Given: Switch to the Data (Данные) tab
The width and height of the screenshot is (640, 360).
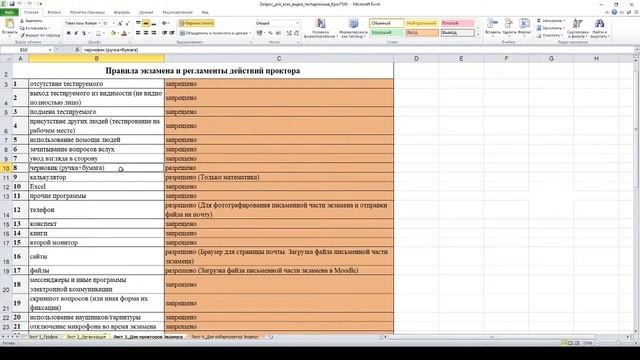Looking at the screenshot, I should pyautogui.click(x=146, y=12).
